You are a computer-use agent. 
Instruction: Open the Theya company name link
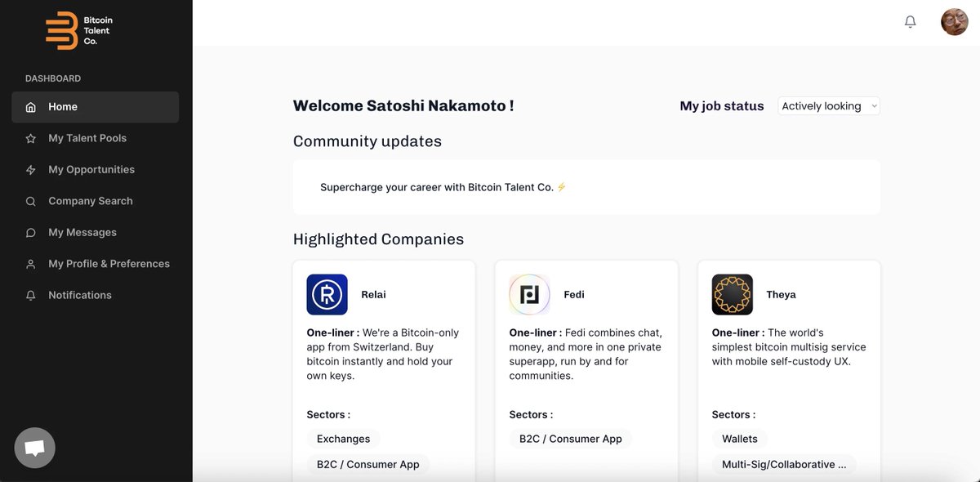click(781, 295)
